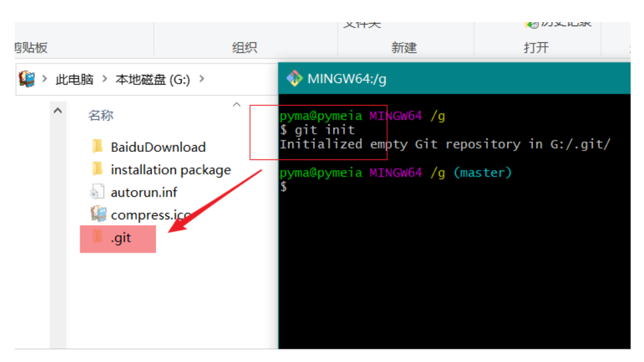
Task: Click the 组织 ribbon group label
Action: click(x=245, y=48)
